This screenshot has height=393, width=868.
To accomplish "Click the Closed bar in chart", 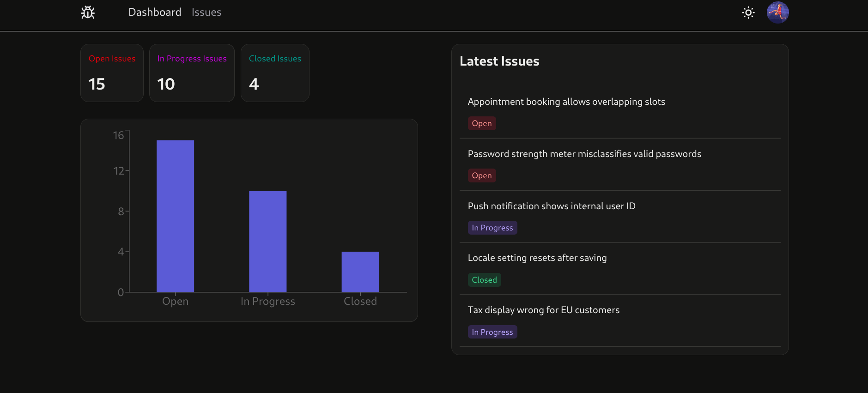I will pos(360,272).
